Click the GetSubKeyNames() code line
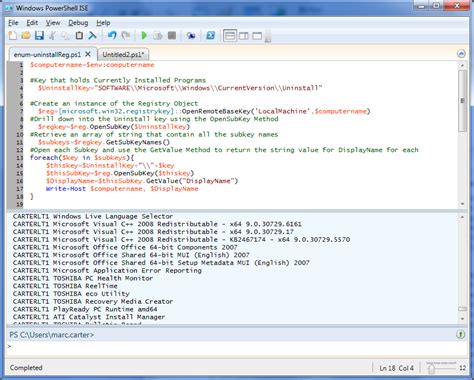This screenshot has width=474, height=380. 104,142
